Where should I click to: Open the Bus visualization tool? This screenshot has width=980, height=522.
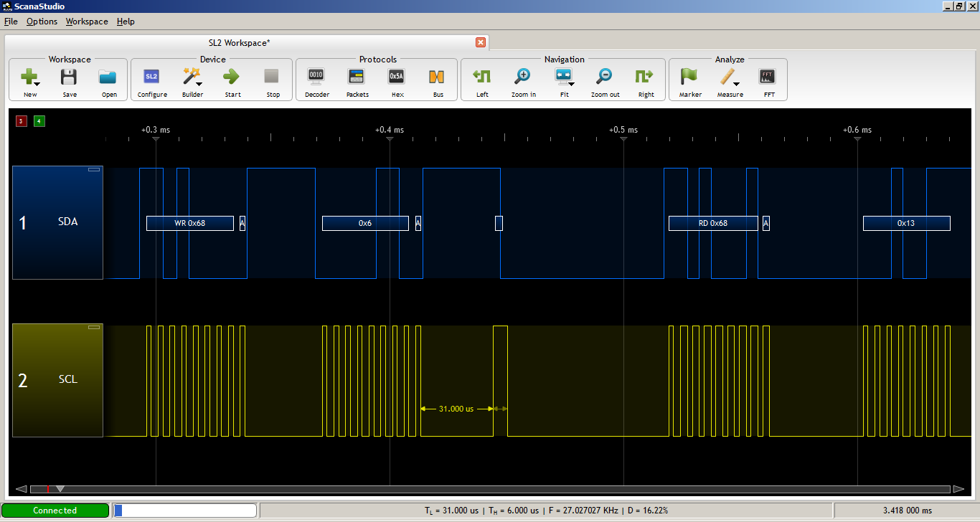click(438, 79)
